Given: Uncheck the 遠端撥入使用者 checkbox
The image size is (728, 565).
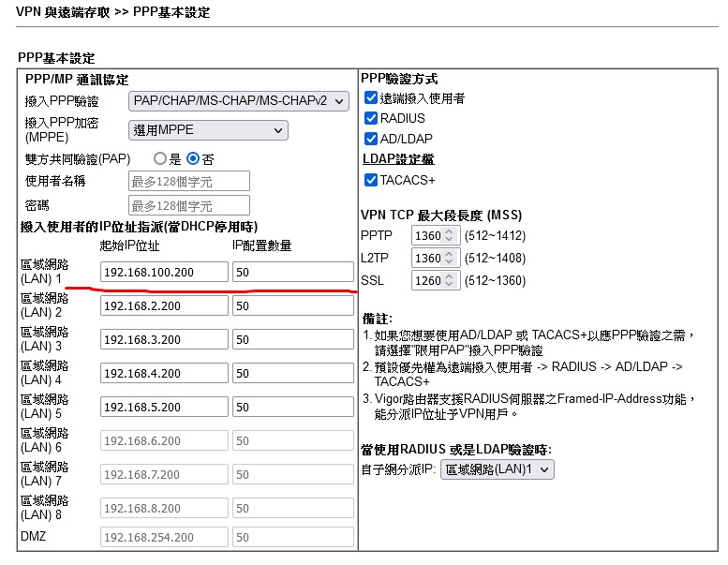Looking at the screenshot, I should click(371, 98).
